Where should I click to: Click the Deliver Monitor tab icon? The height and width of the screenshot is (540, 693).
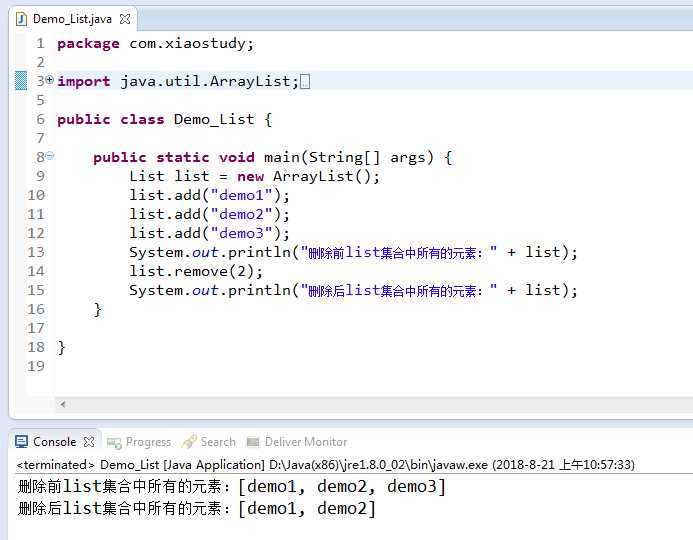[x=253, y=442]
